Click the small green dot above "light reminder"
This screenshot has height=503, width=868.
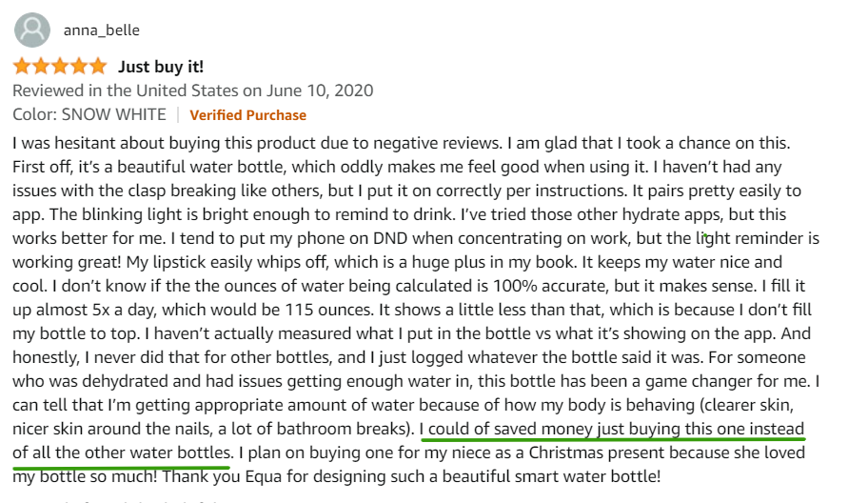pos(705,235)
